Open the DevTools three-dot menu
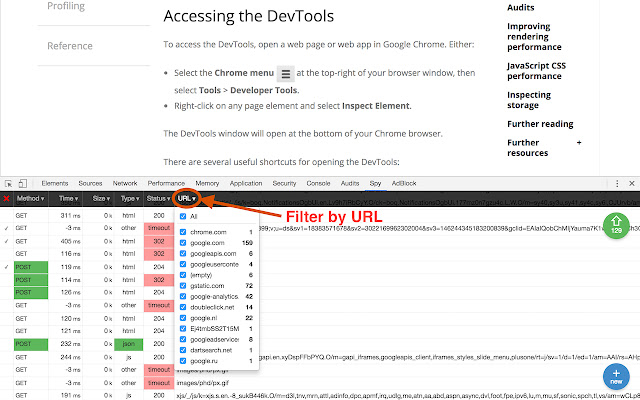The width and height of the screenshot is (640, 400). 617,184
